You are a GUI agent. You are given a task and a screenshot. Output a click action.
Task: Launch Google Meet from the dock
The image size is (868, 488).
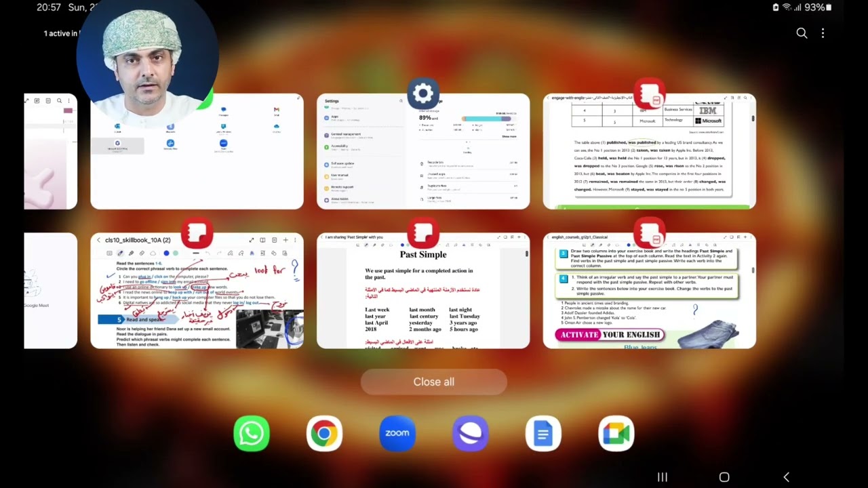616,434
